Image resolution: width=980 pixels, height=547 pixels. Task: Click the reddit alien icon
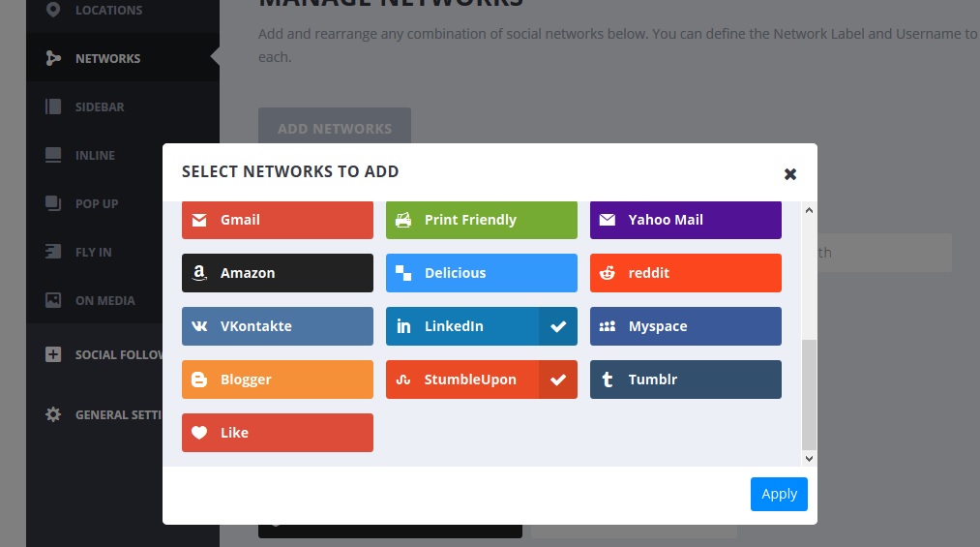pyautogui.click(x=608, y=273)
